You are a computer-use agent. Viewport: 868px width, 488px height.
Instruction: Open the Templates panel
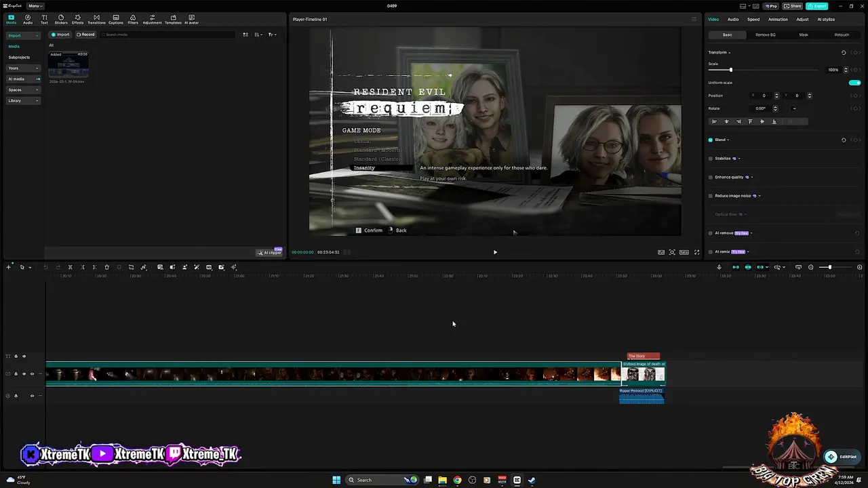(x=173, y=19)
